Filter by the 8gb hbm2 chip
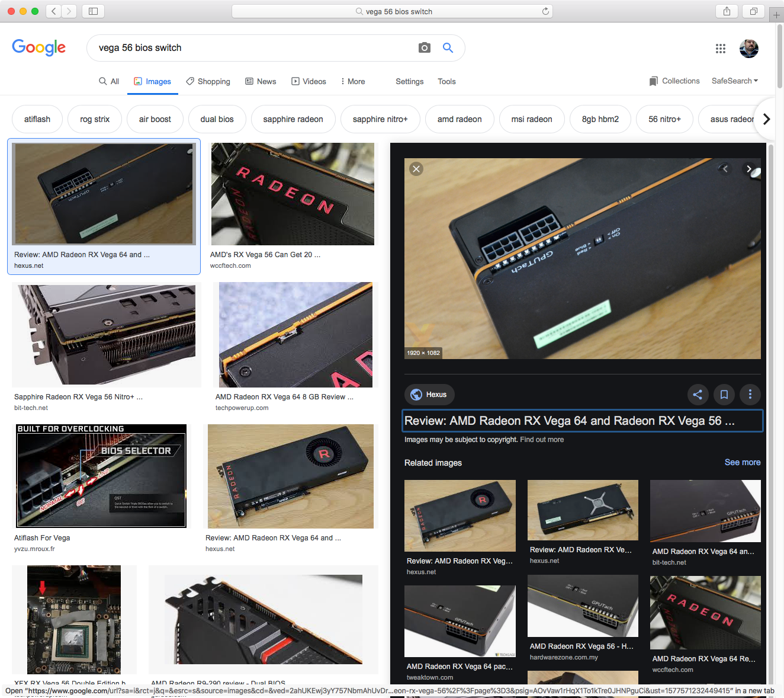This screenshot has width=784, height=698. click(x=600, y=119)
